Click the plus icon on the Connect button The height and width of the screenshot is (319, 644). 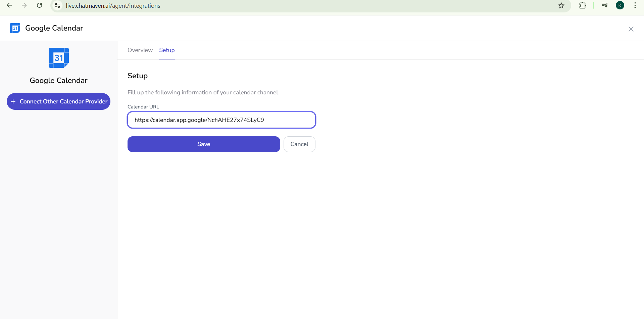point(13,101)
